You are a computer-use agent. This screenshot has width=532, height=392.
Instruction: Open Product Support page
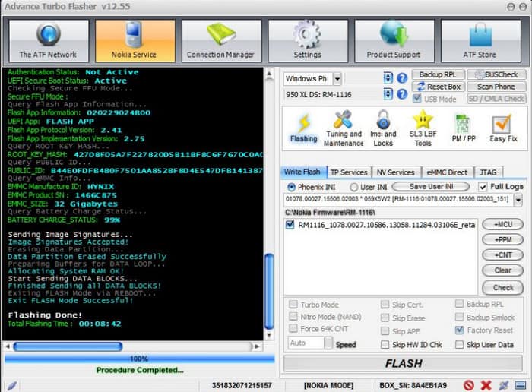[394, 41]
